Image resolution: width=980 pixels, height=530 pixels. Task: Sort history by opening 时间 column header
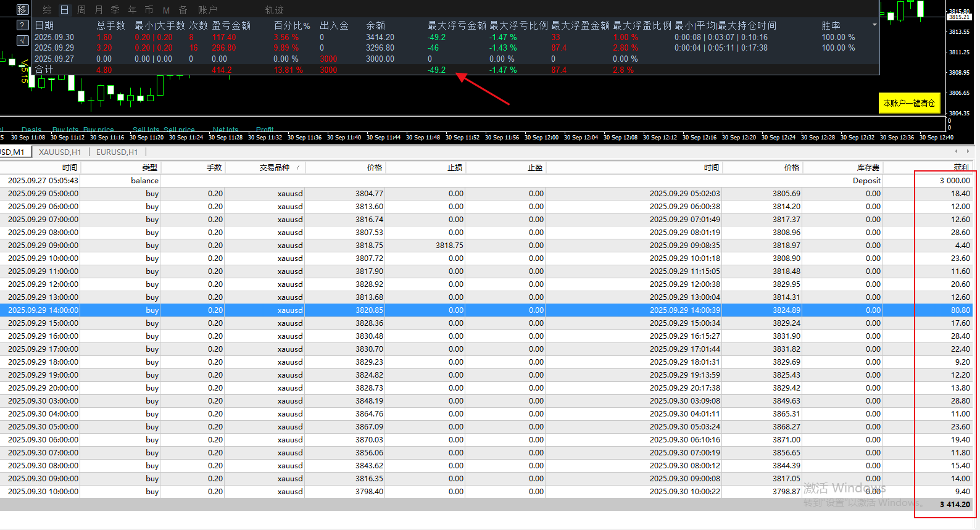40,167
